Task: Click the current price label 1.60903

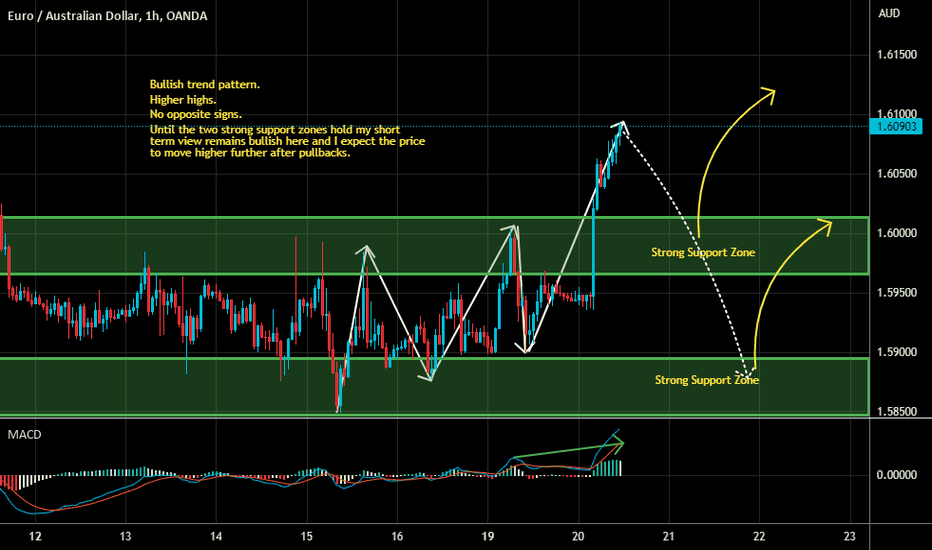Action: click(x=896, y=126)
